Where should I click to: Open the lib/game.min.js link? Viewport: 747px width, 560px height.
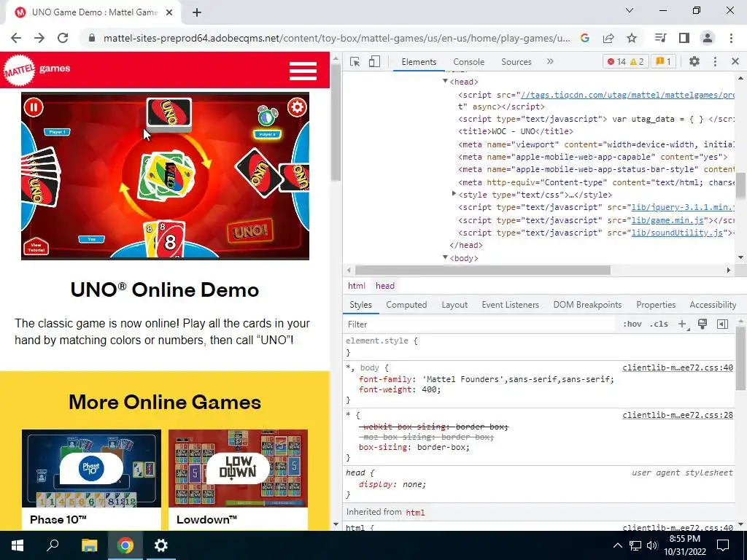668,220
